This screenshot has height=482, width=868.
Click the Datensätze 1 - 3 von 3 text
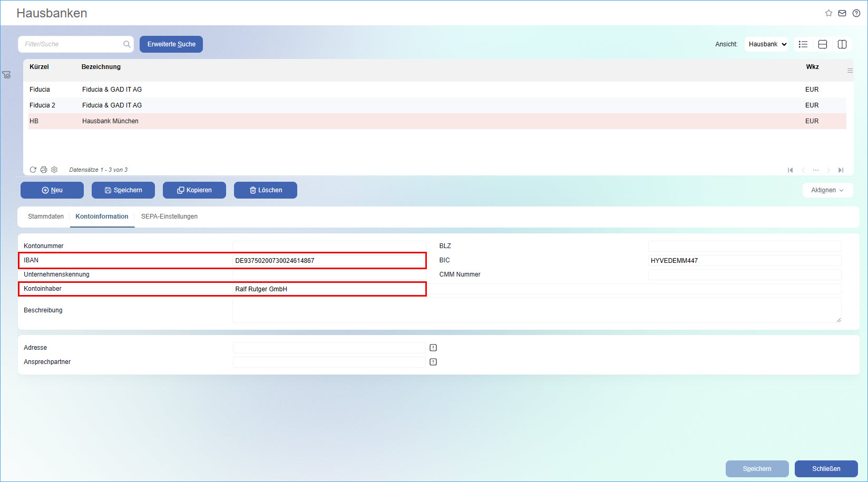click(99, 170)
